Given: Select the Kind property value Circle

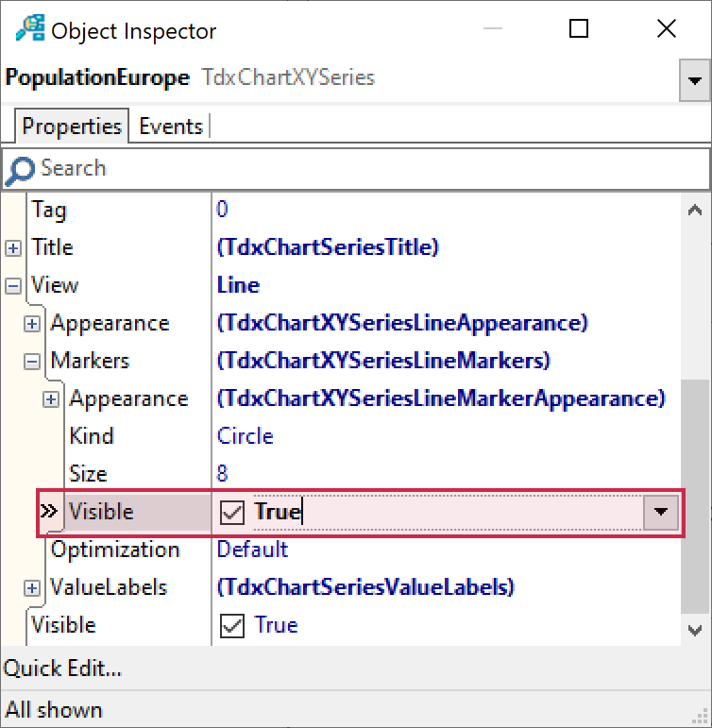Looking at the screenshot, I should 246,436.
